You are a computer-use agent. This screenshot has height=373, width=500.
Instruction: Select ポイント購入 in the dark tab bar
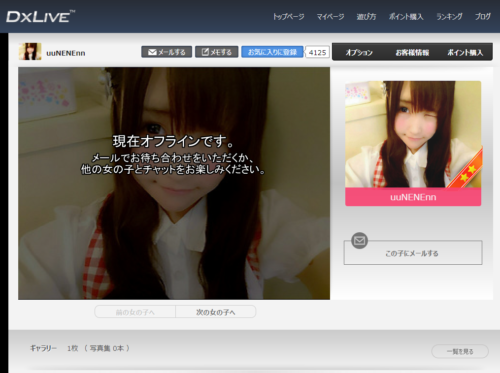pos(465,52)
